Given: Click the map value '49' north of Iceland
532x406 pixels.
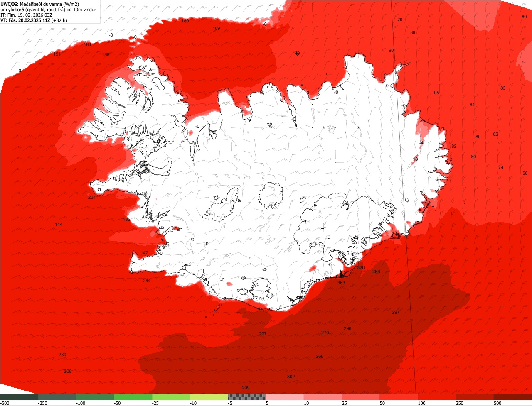Looking at the screenshot, I should point(297,53).
